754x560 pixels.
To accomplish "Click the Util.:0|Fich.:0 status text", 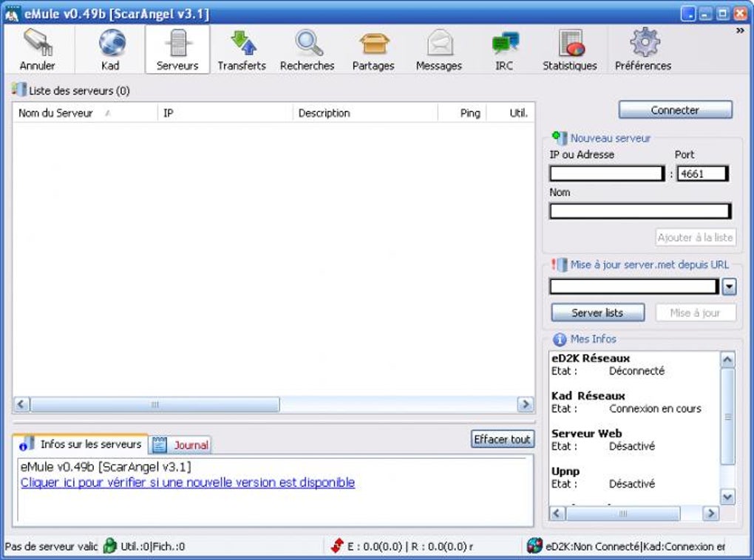I will (152, 547).
